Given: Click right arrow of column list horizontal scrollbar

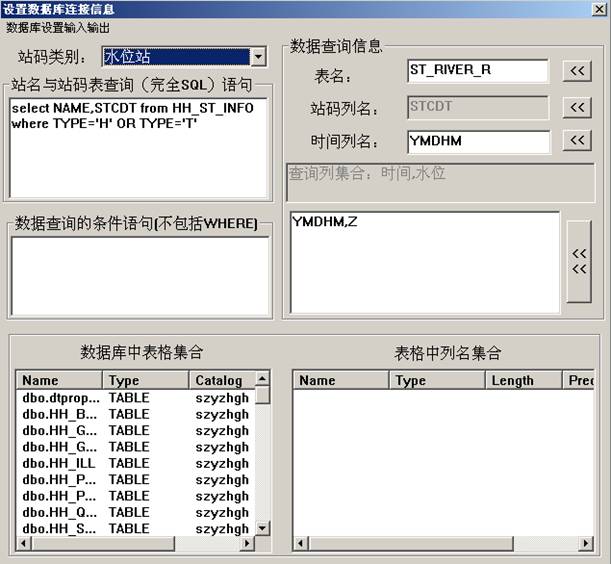Looking at the screenshot, I should (x=589, y=544).
